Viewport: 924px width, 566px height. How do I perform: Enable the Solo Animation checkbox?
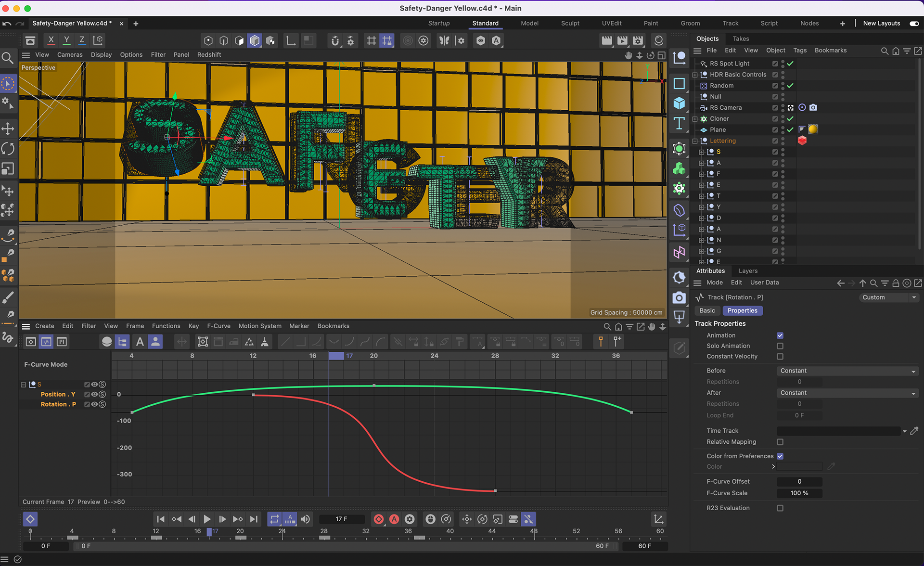(780, 346)
